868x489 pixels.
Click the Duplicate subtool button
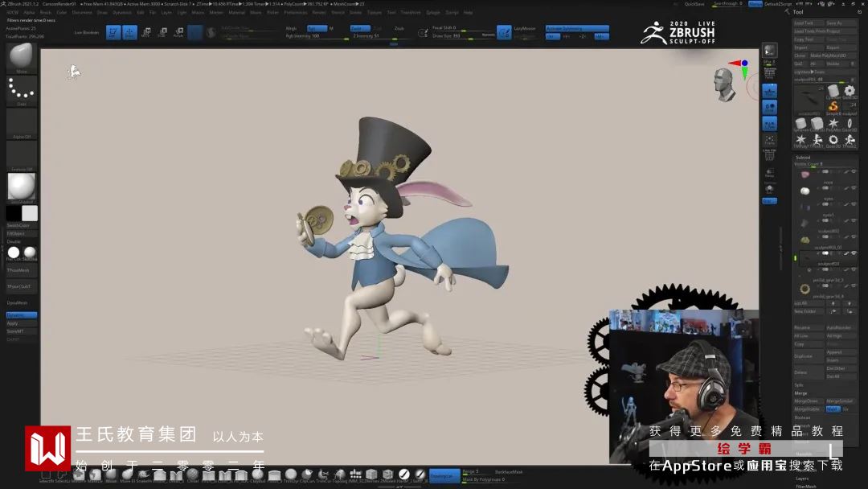(x=809, y=356)
